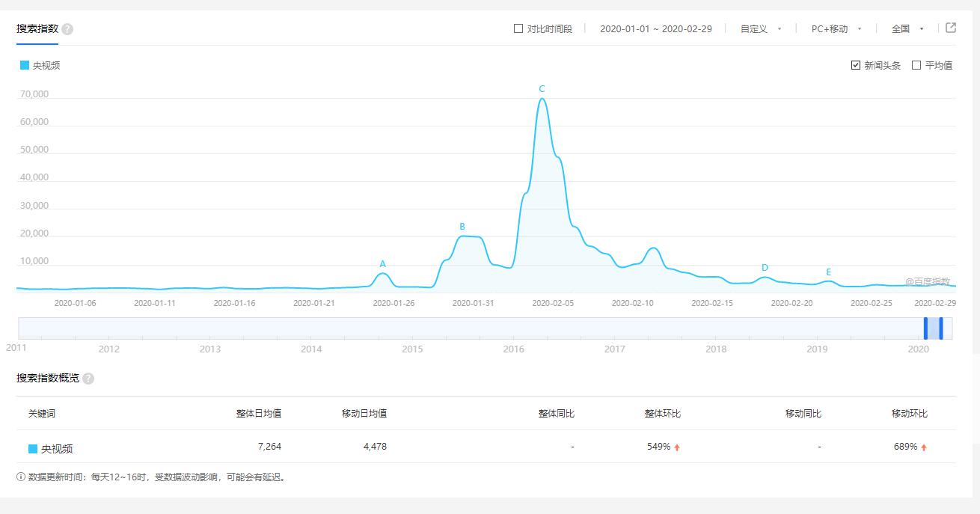Open the 自定义 time range dropdown
Viewport: 980px width, 514px height.
(x=761, y=29)
